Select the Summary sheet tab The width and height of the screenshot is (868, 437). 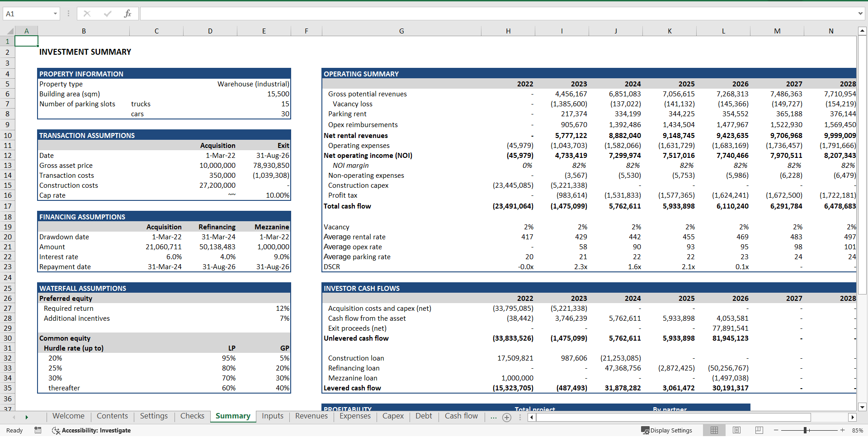tap(233, 416)
